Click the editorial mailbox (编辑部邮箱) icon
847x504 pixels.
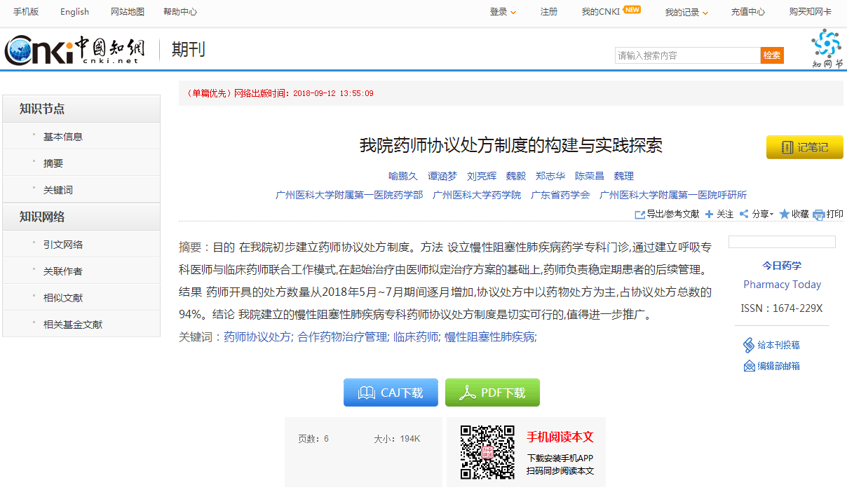749,366
